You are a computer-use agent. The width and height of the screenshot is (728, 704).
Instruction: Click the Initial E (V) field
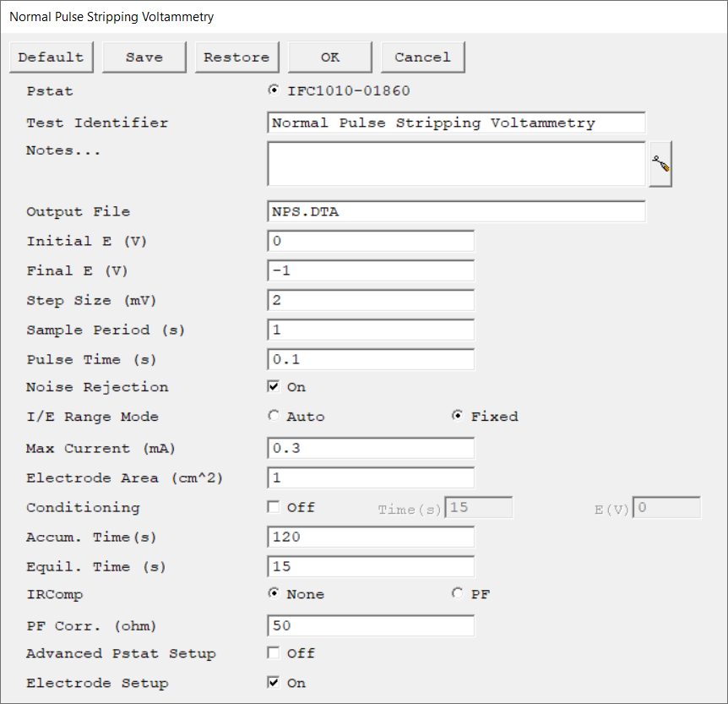point(371,241)
